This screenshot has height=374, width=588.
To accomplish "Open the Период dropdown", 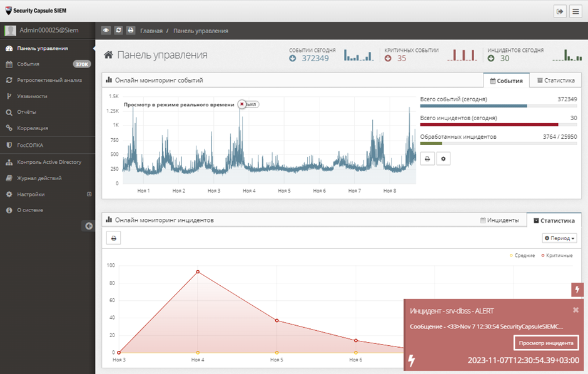I will [x=559, y=238].
